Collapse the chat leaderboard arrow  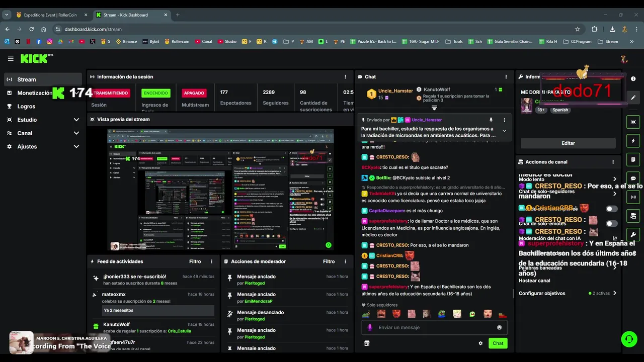click(434, 108)
